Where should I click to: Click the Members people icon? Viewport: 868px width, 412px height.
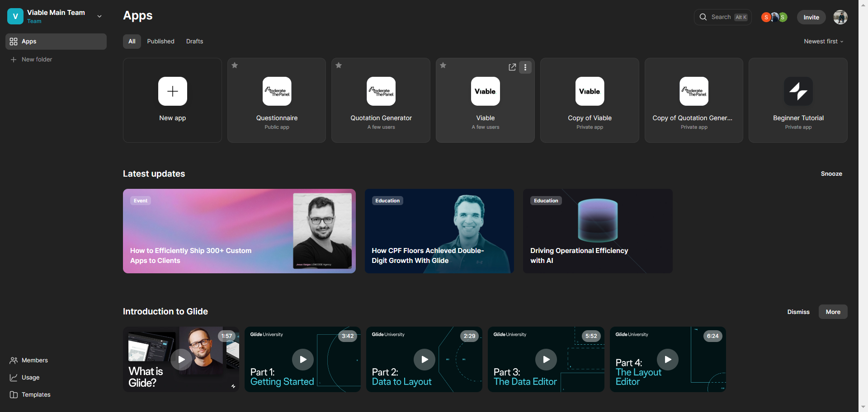tap(14, 360)
